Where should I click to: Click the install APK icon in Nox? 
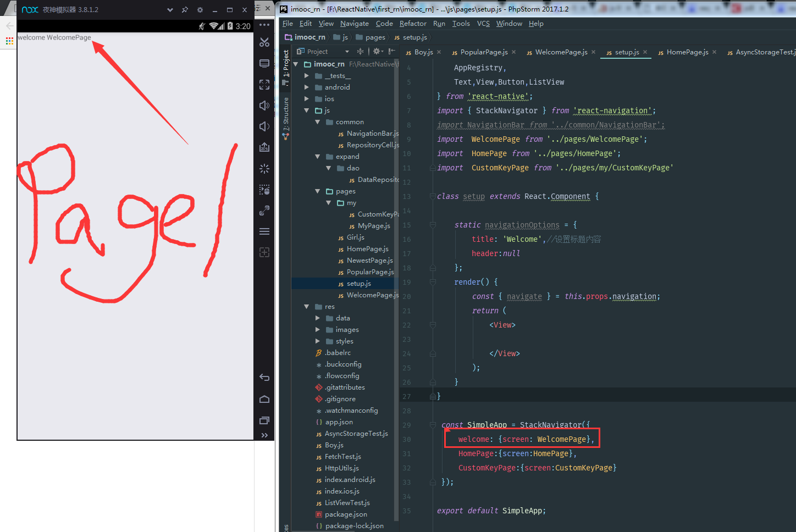[x=264, y=147]
